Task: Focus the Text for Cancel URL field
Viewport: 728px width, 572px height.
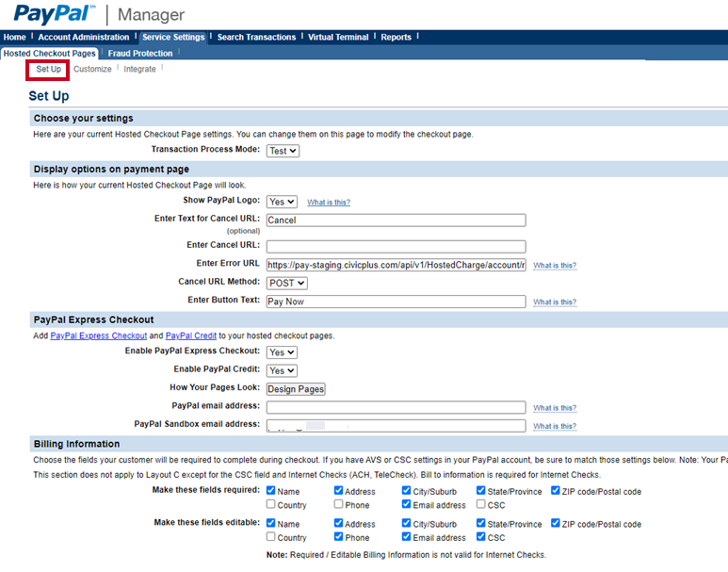Action: point(396,221)
